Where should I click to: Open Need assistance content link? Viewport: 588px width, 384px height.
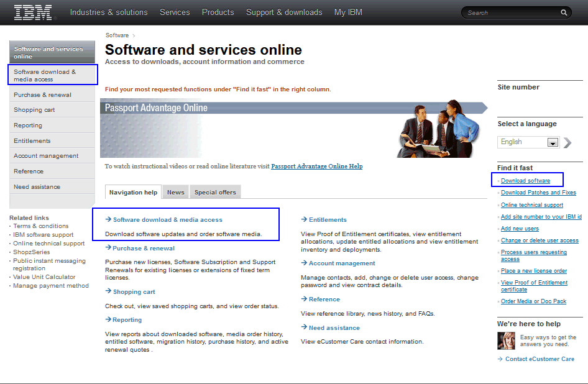point(334,327)
